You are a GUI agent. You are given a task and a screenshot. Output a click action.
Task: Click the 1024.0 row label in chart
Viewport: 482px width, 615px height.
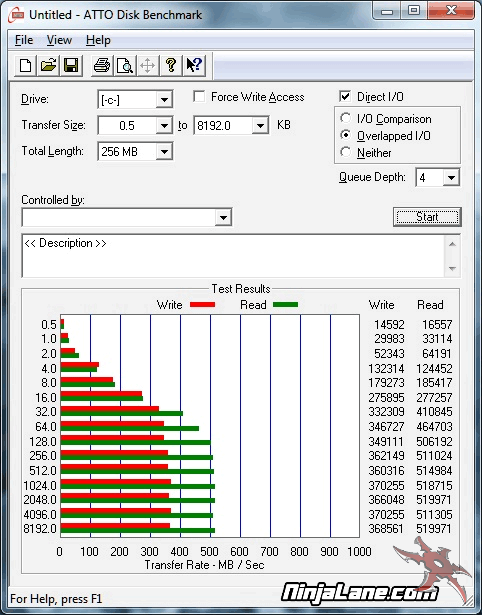tap(40, 486)
